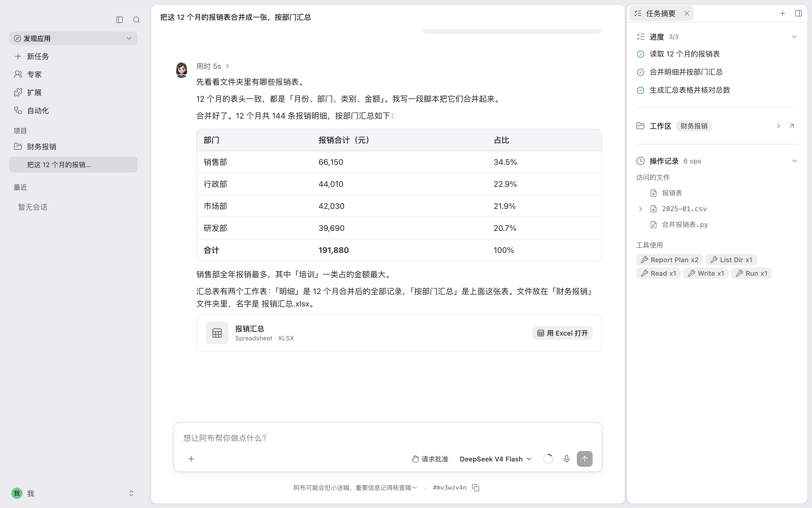Screen dimensions: 812x508
Task: Collapse the 操作记录 section
Action: 794,161
